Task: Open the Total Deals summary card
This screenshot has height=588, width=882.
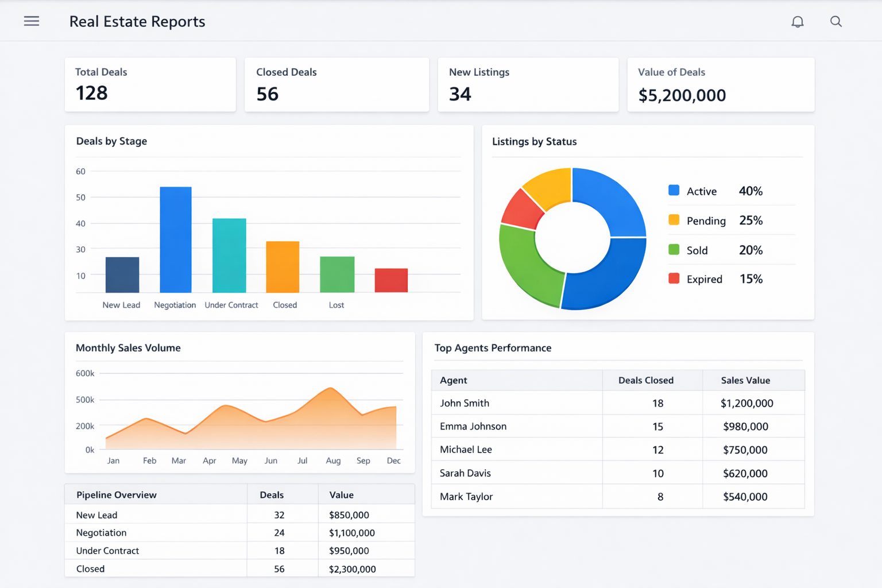Action: point(150,84)
